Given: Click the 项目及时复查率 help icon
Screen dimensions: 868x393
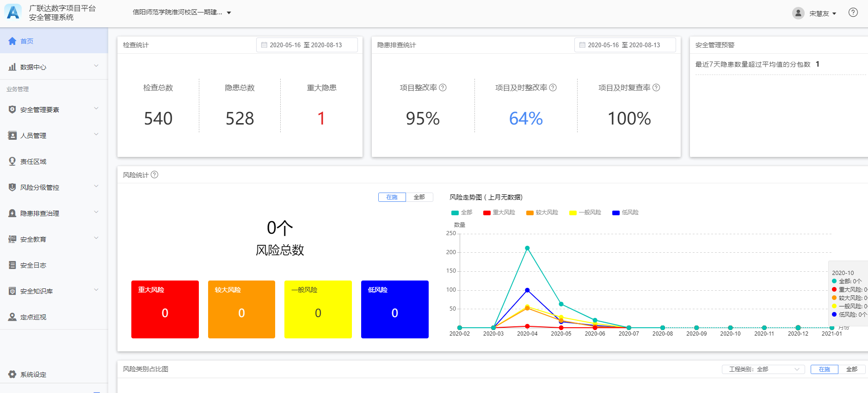Looking at the screenshot, I should pyautogui.click(x=656, y=87).
